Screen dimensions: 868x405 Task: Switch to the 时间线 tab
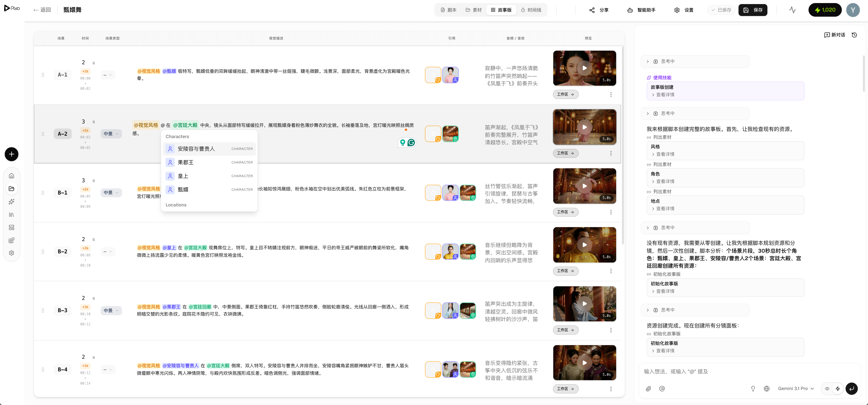point(532,10)
